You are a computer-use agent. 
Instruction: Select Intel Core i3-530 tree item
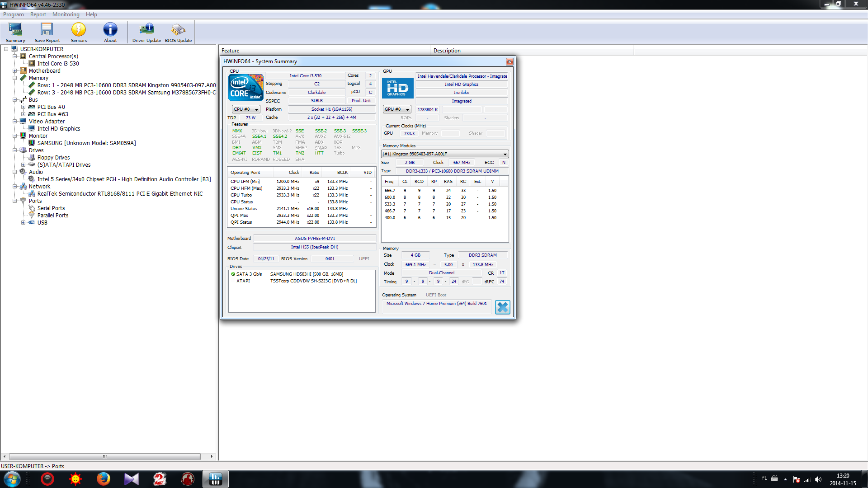pos(58,64)
